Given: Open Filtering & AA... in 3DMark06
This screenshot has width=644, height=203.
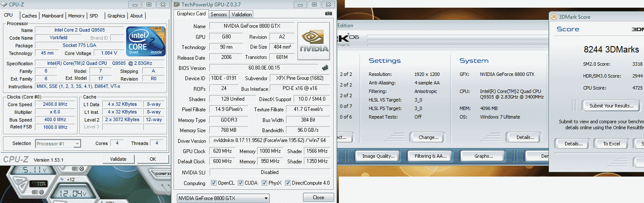Looking at the screenshot, I should point(430,156).
